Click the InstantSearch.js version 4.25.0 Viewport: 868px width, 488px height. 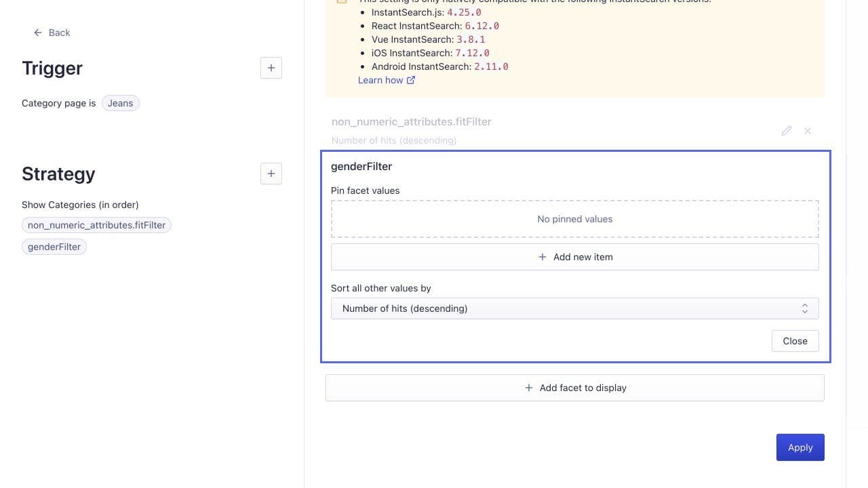coord(464,12)
